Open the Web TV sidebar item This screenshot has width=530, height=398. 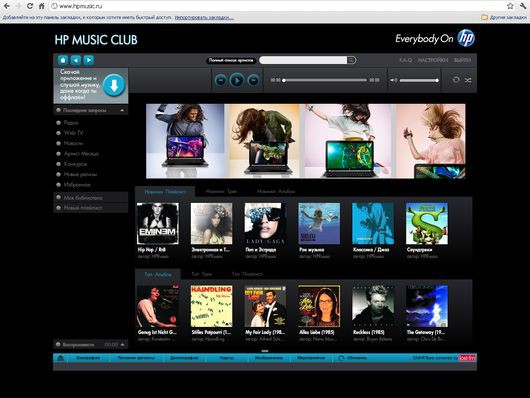pos(73,133)
